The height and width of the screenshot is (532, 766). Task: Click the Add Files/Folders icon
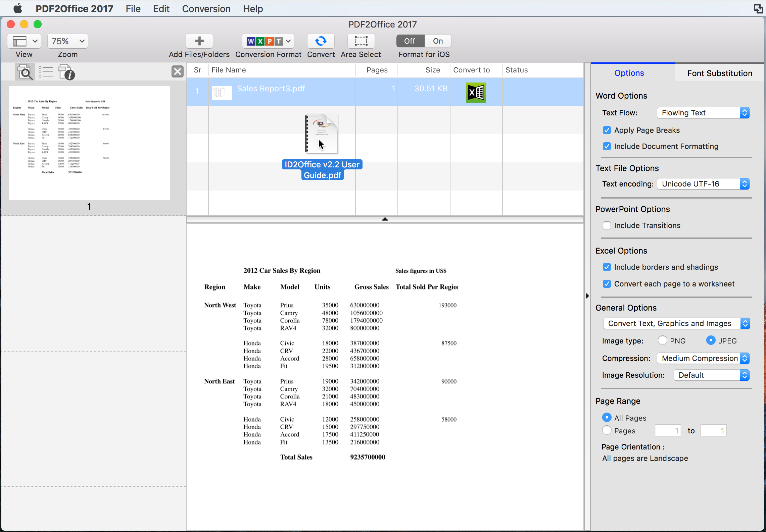[x=198, y=41]
